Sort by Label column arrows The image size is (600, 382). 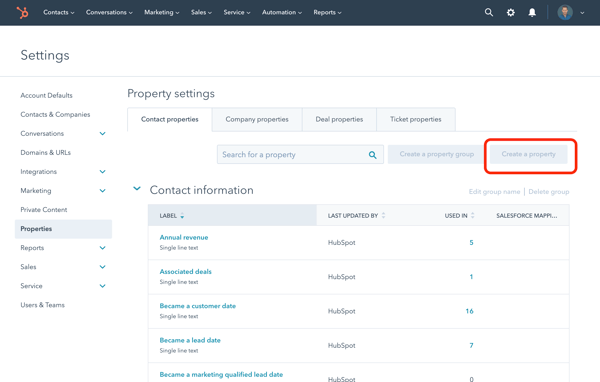click(182, 215)
